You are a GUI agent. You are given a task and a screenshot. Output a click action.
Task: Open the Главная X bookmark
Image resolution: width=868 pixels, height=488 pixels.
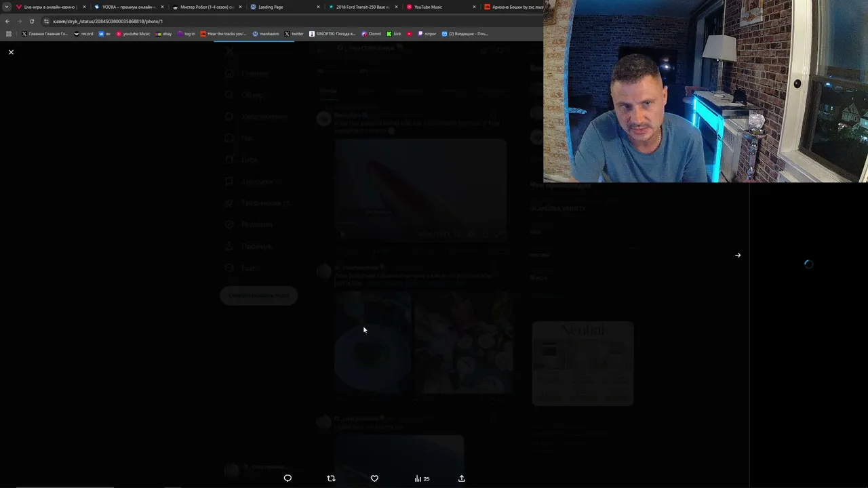point(45,33)
